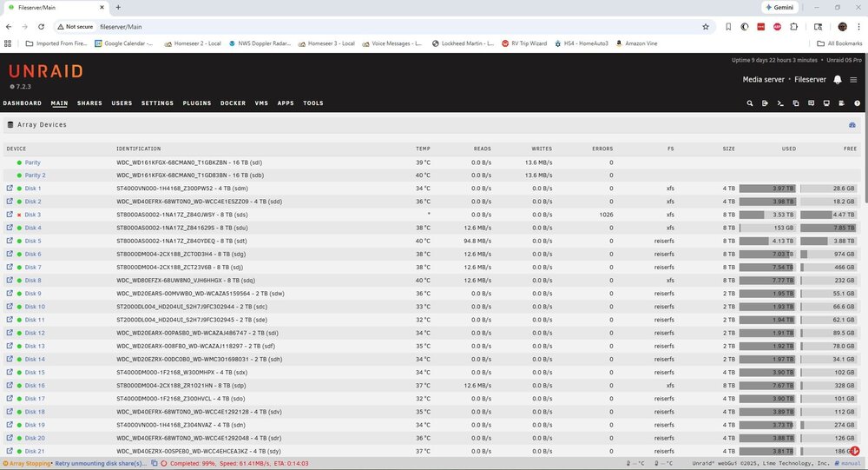Screen dimensions: 868x470
Task: Open the Chrome three-dot menu
Action: pos(858,27)
